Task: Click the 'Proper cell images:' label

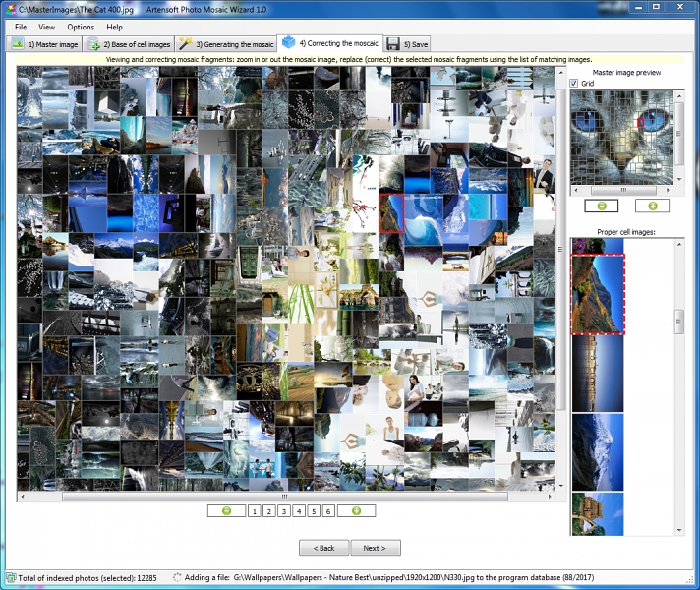Action: click(x=626, y=232)
